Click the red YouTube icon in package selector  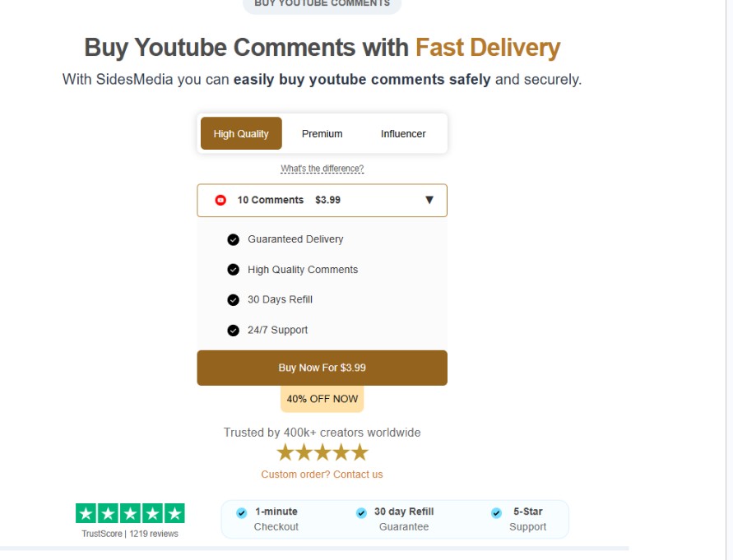[220, 200]
